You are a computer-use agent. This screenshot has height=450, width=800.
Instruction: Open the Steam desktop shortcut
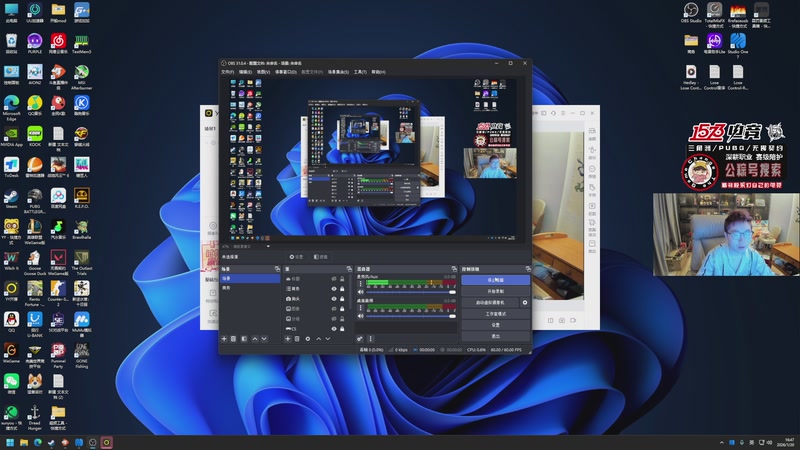(11, 198)
